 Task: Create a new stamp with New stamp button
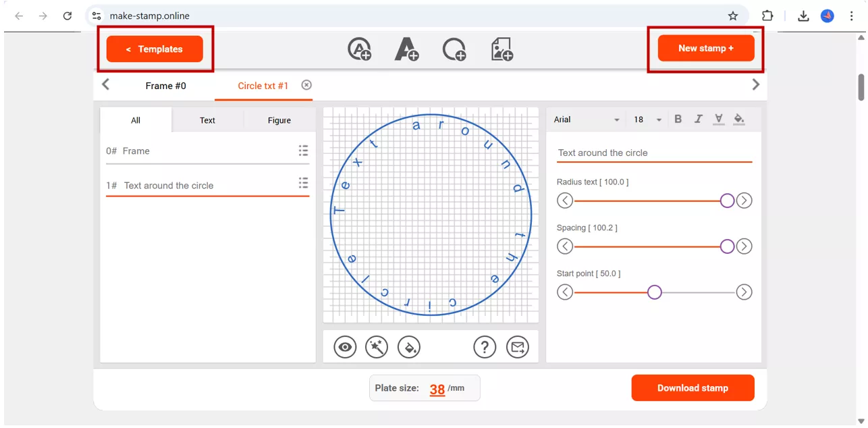click(x=706, y=48)
